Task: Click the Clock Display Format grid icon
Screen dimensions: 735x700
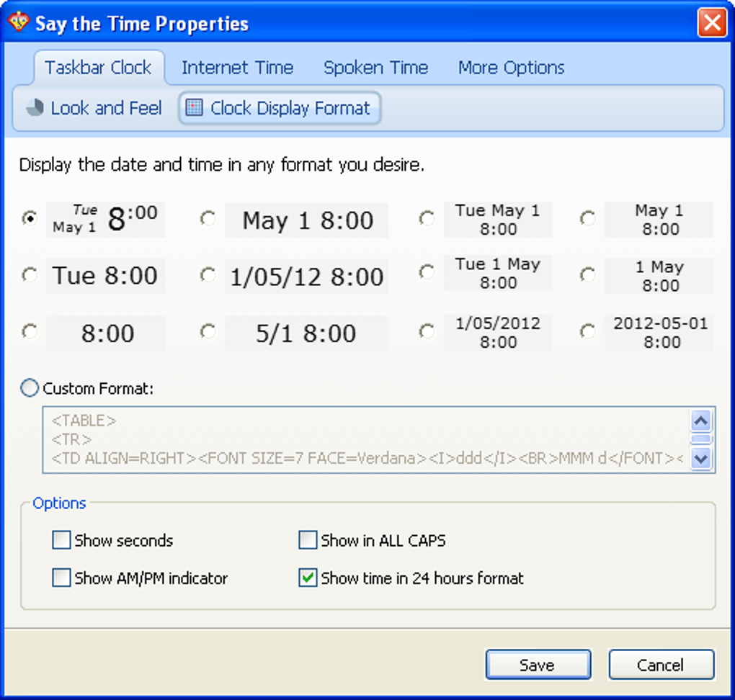Action: coord(194,108)
